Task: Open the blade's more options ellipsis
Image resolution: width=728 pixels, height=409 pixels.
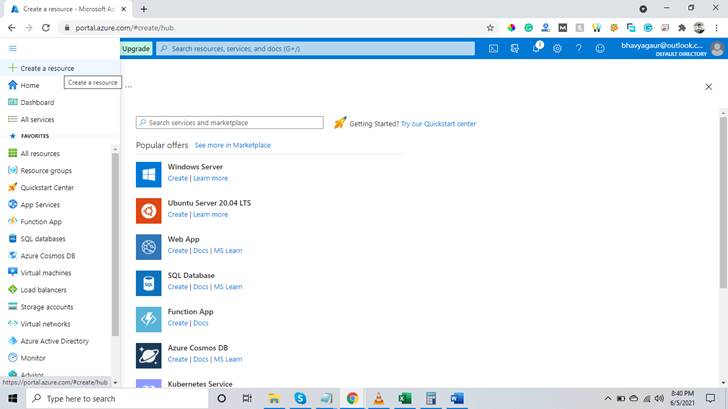Action: (129, 86)
